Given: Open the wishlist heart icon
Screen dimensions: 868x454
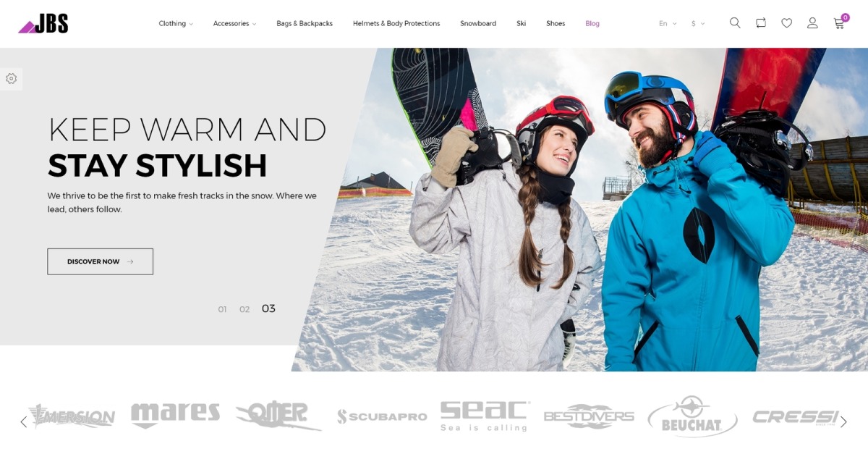Looking at the screenshot, I should tap(787, 23).
